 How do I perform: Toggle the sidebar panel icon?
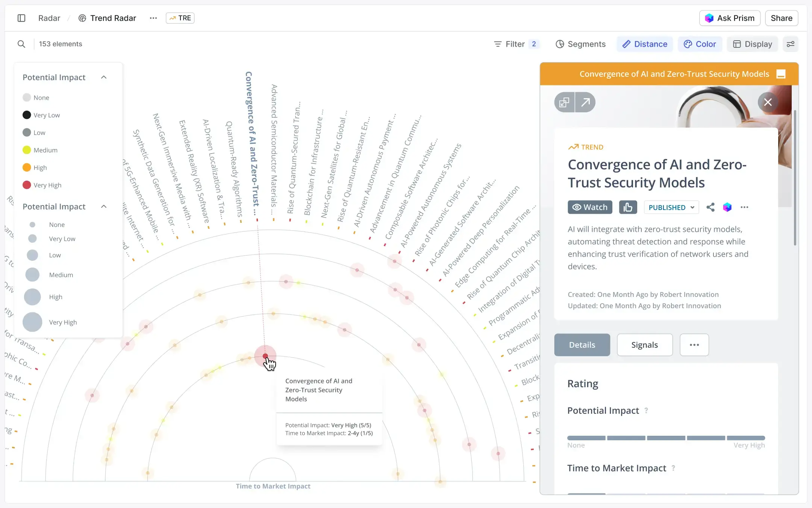(x=21, y=18)
